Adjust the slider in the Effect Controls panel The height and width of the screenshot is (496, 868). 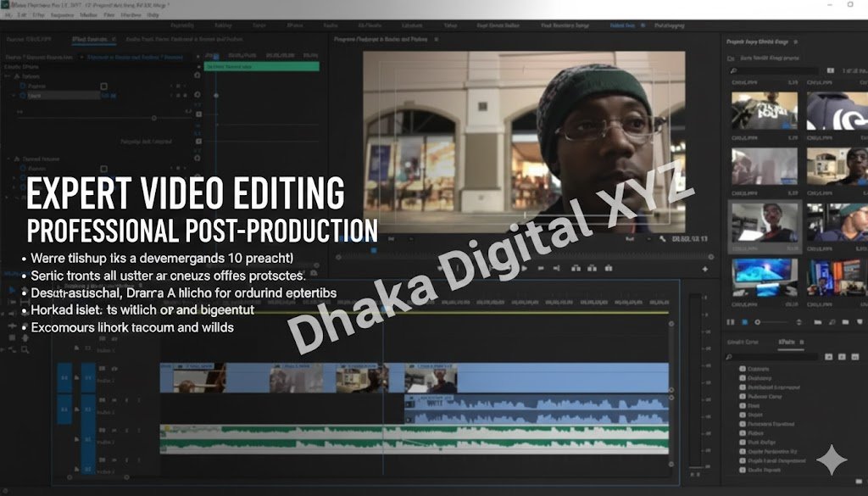coord(154,118)
